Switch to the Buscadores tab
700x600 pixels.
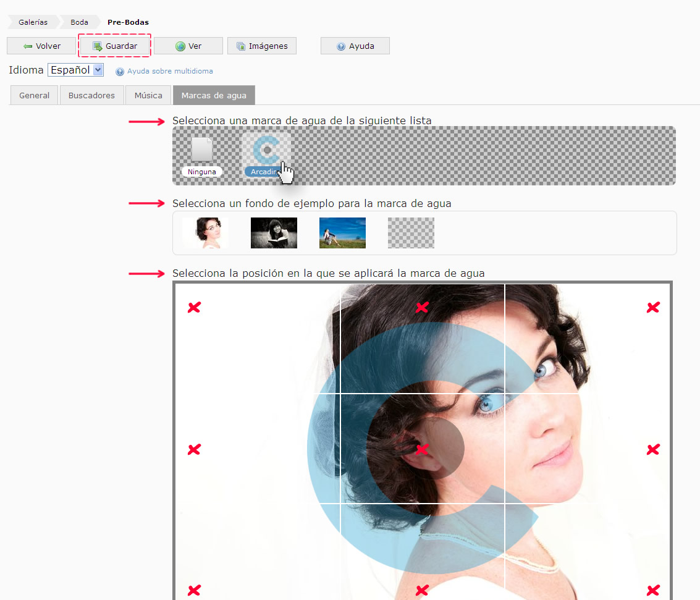91,96
